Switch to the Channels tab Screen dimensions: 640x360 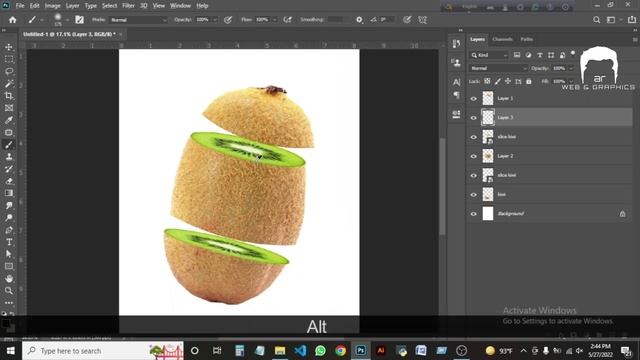(502, 39)
